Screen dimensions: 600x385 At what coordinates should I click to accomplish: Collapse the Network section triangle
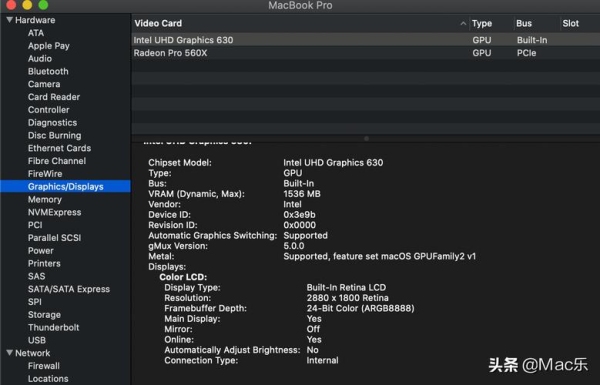[x=10, y=352]
